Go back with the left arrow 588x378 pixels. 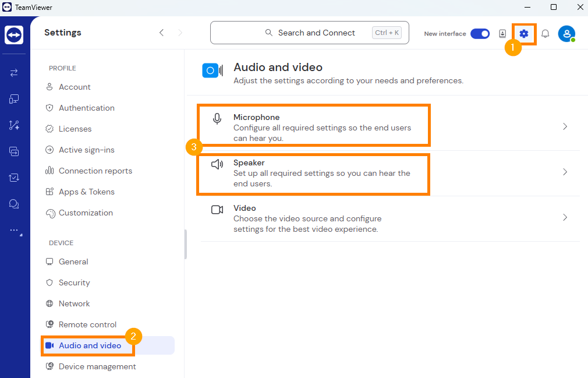click(162, 33)
